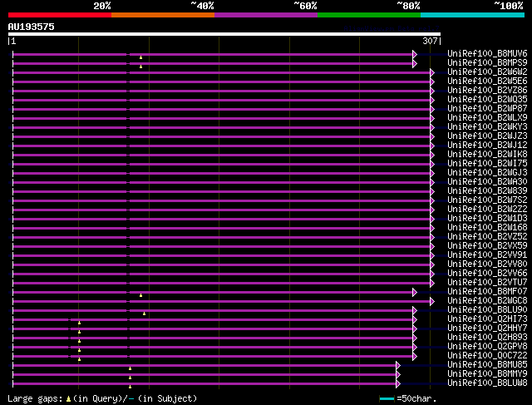The width and height of the screenshot is (532, 405).
Task: Click the yellow gap marker under the B8MUV6 bar
Action: (x=140, y=57)
